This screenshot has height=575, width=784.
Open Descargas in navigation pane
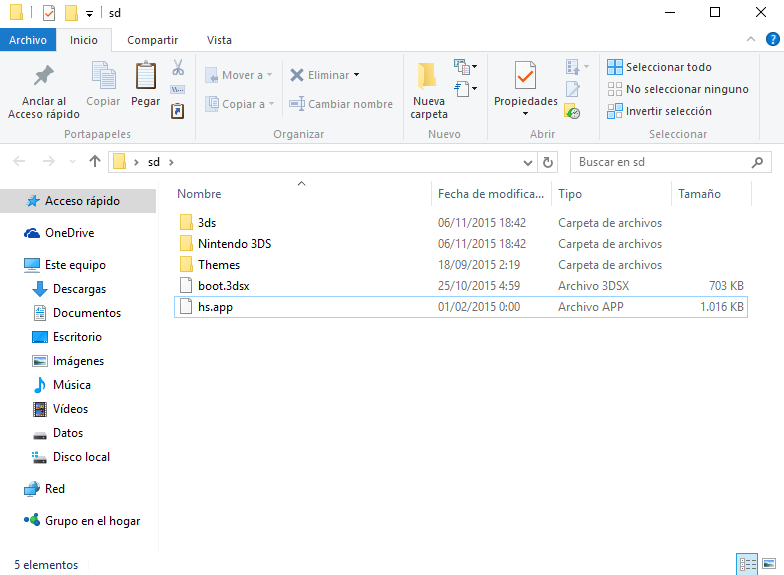(x=78, y=289)
